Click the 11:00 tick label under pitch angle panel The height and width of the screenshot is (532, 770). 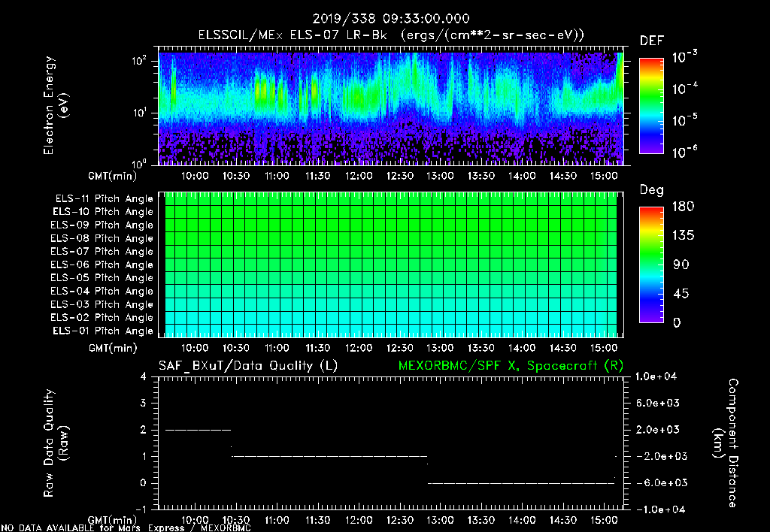277,349
